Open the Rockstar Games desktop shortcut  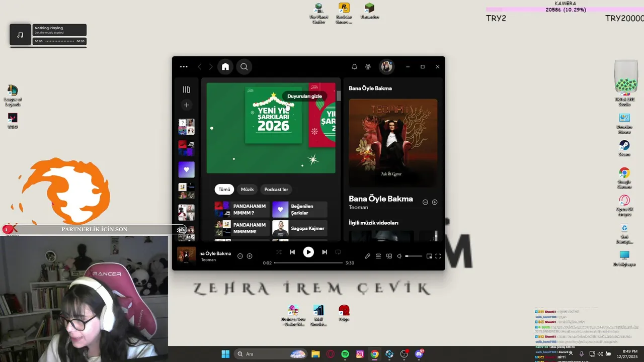point(344,14)
